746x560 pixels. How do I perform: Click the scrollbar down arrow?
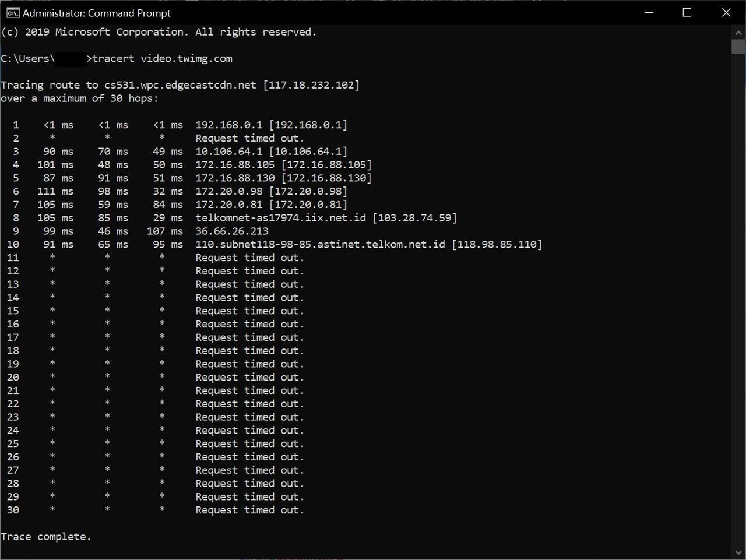coord(738,551)
